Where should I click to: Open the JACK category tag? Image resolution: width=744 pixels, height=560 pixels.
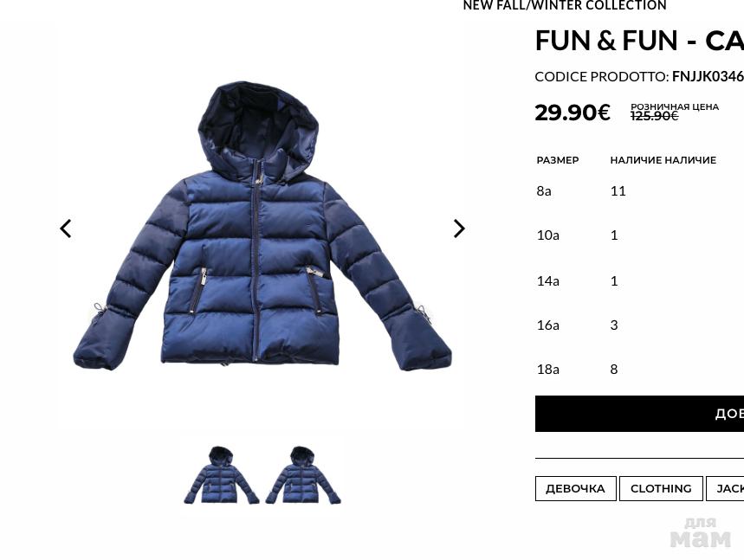[725, 488]
